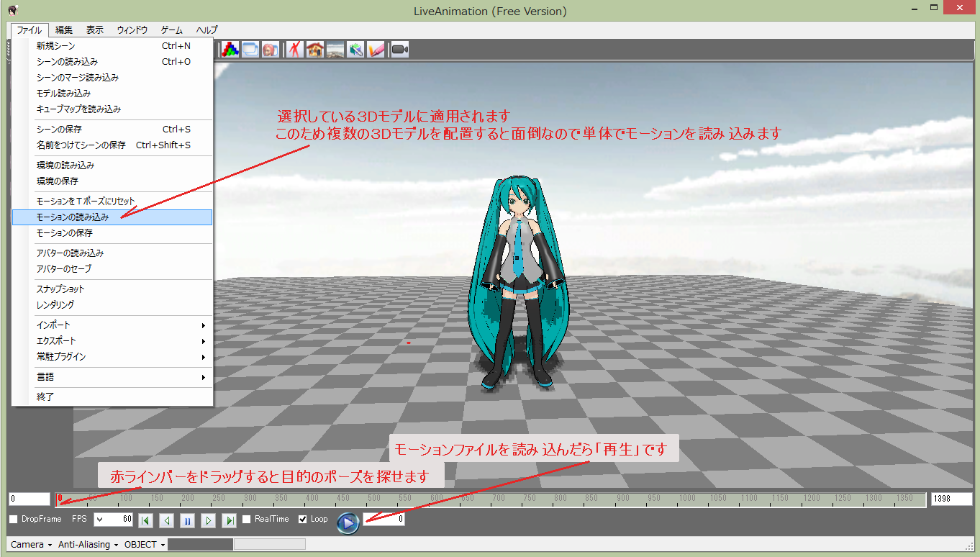
Task: Select アバターのセーブ
Action: point(113,268)
